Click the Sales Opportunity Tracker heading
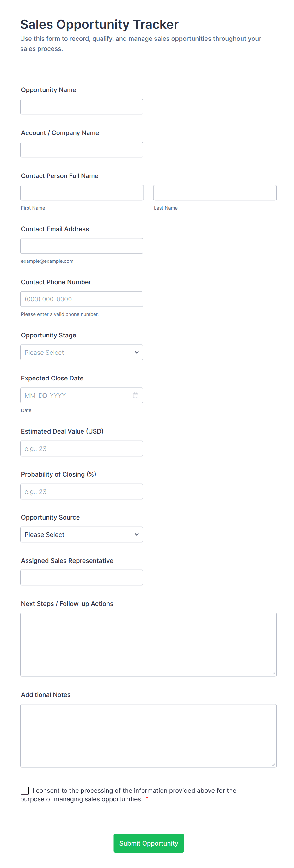Screen dimensions: 294x868 click(99, 24)
